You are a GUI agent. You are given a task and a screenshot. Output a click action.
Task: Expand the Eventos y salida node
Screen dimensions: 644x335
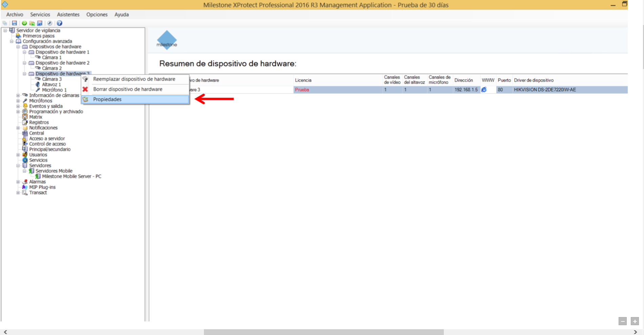(x=18, y=106)
